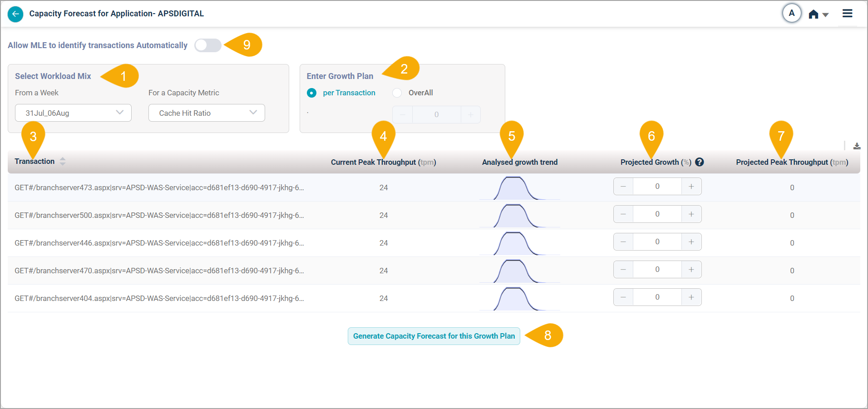Expand the Capacity Metric dropdown
868x409 pixels.
[207, 113]
